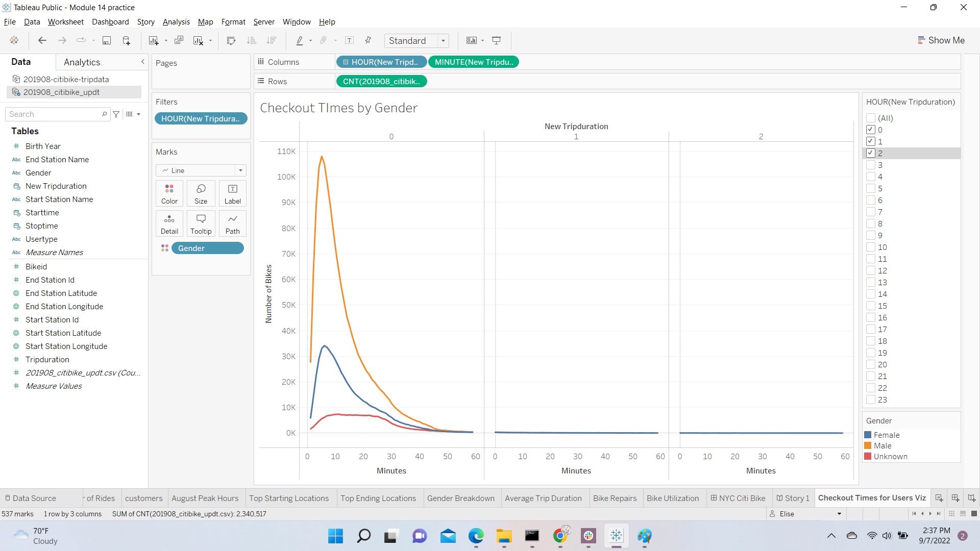Viewport: 980px width, 551px height.
Task: Click the Presentation Mode icon
Action: click(496, 40)
